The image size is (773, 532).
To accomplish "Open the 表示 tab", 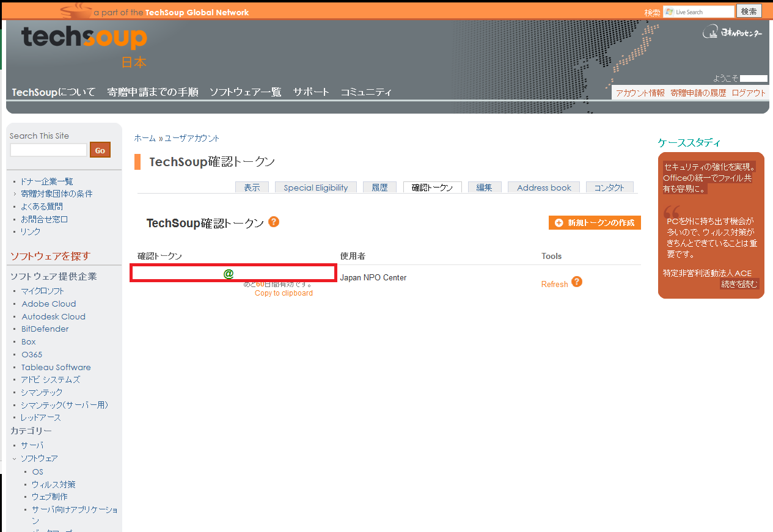I will click(x=252, y=188).
